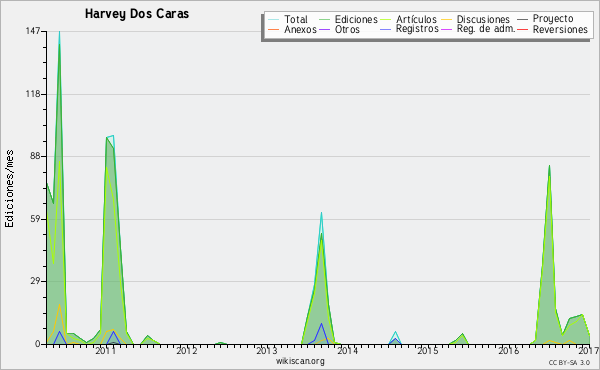Click the 'Ediciones/mes' axis label
This screenshot has width=600, height=370.
click(9, 189)
